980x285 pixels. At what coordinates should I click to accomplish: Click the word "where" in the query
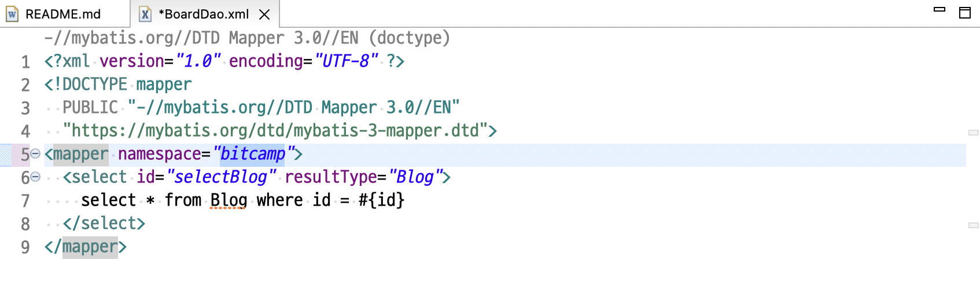[x=279, y=200]
